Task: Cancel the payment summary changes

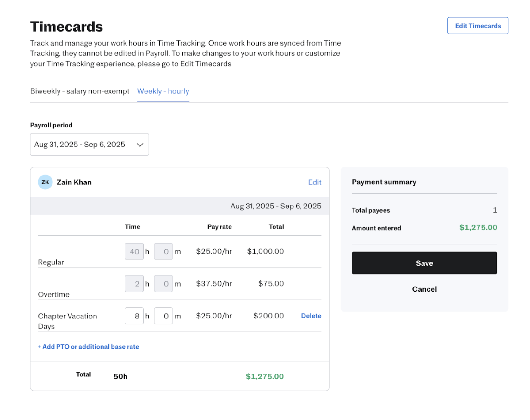Action: point(424,289)
